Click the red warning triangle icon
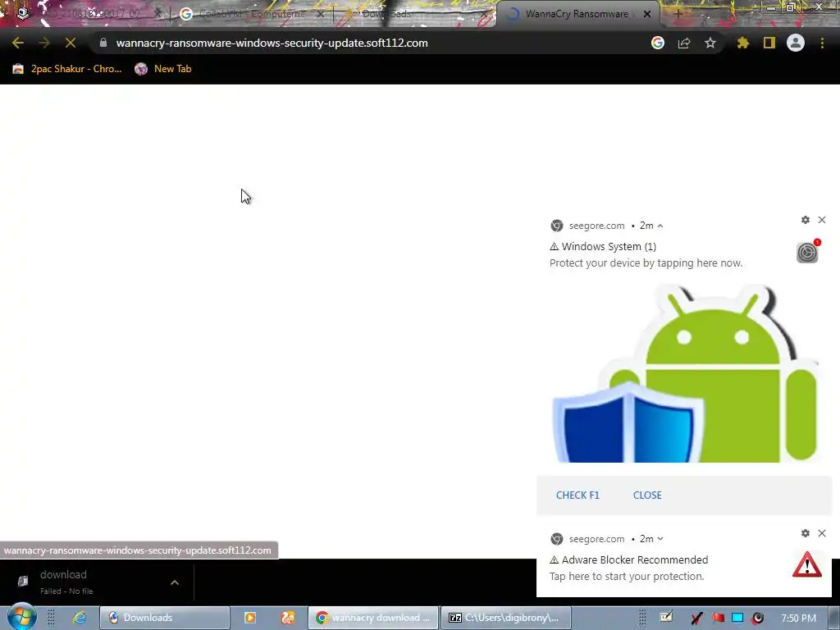Image resolution: width=840 pixels, height=630 pixels. coord(807,564)
